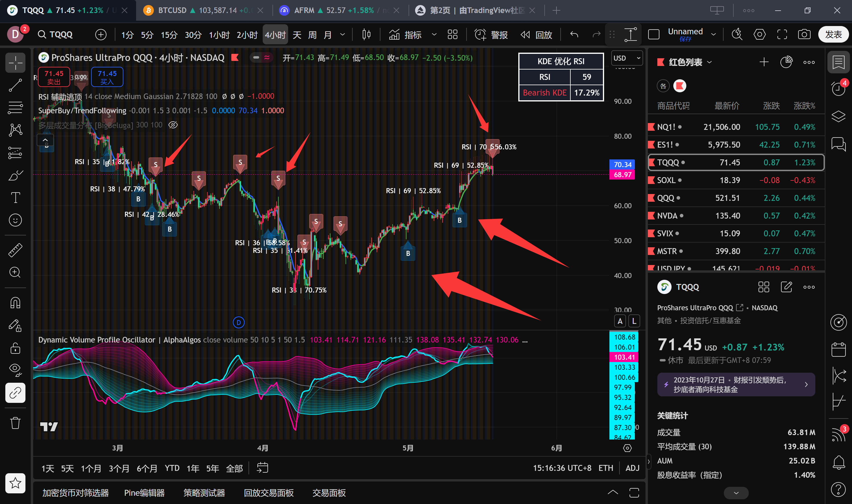Undo the last chart action
The height and width of the screenshot is (504, 852).
coord(574,34)
